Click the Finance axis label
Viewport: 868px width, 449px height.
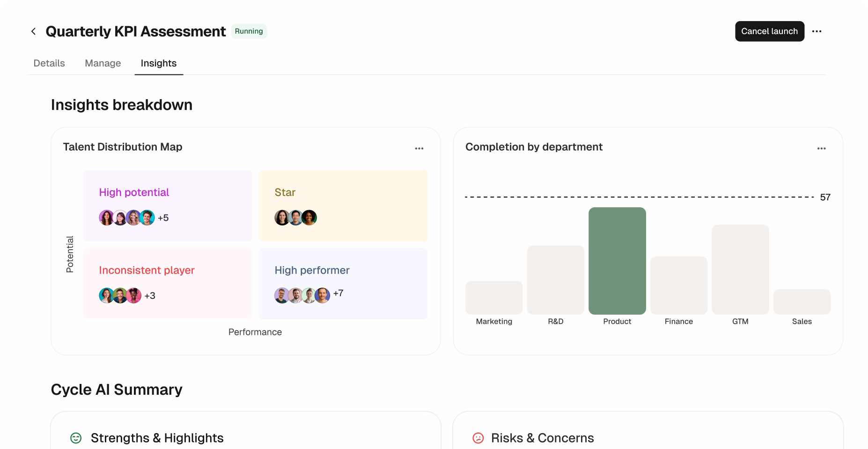(x=679, y=321)
